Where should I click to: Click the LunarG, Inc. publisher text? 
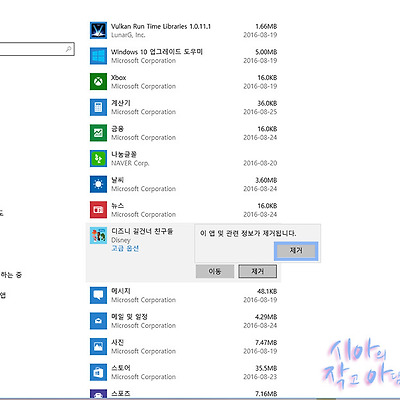[x=128, y=35]
